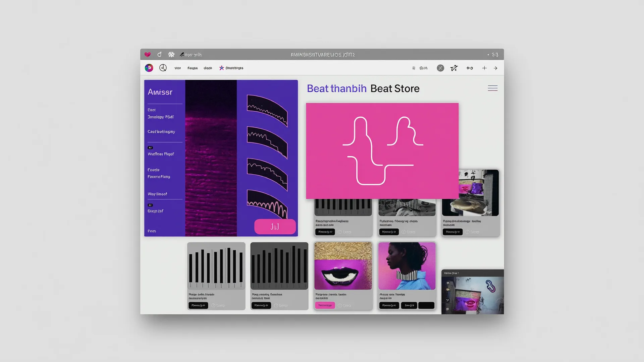Viewport: 644px width, 362px height.
Task: Click the crescent icon beside the heart
Action: click(160, 54)
